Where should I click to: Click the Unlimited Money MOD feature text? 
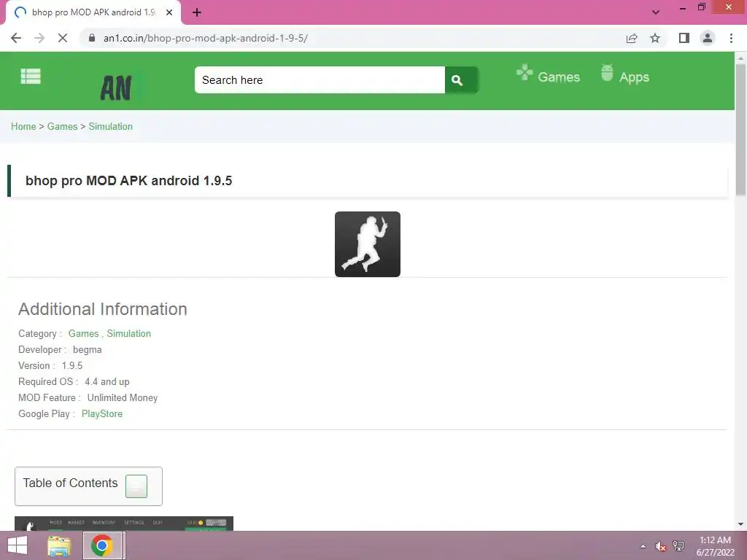pos(123,397)
